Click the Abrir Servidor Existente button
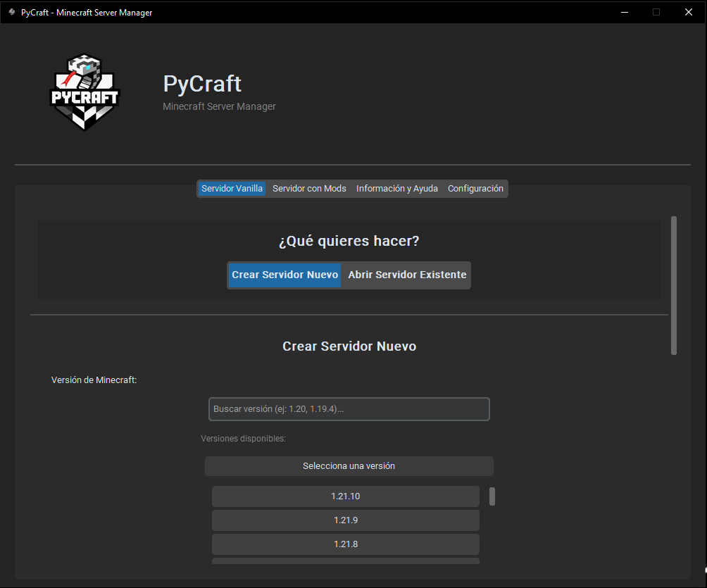 [406, 275]
